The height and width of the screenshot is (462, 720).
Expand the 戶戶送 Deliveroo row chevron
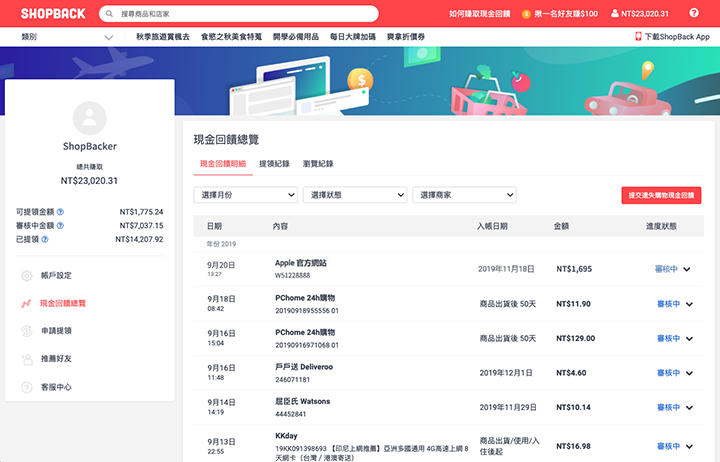[x=689, y=373]
